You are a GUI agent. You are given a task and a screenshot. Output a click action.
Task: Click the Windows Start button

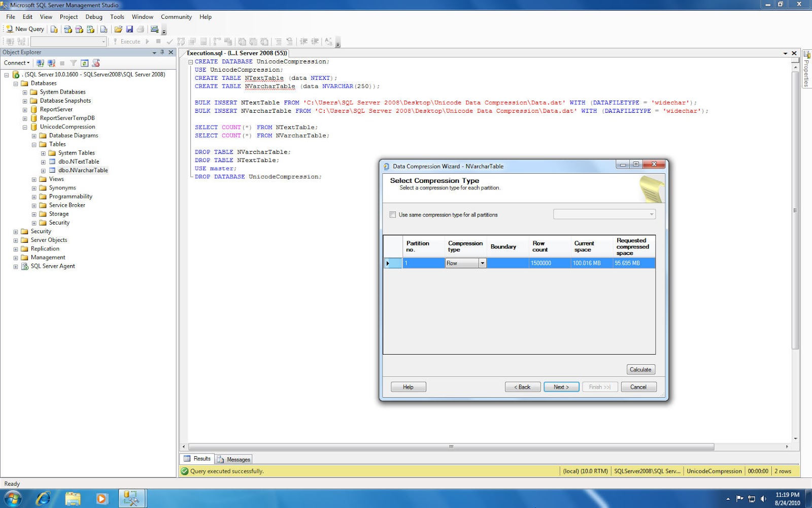pos(13,498)
